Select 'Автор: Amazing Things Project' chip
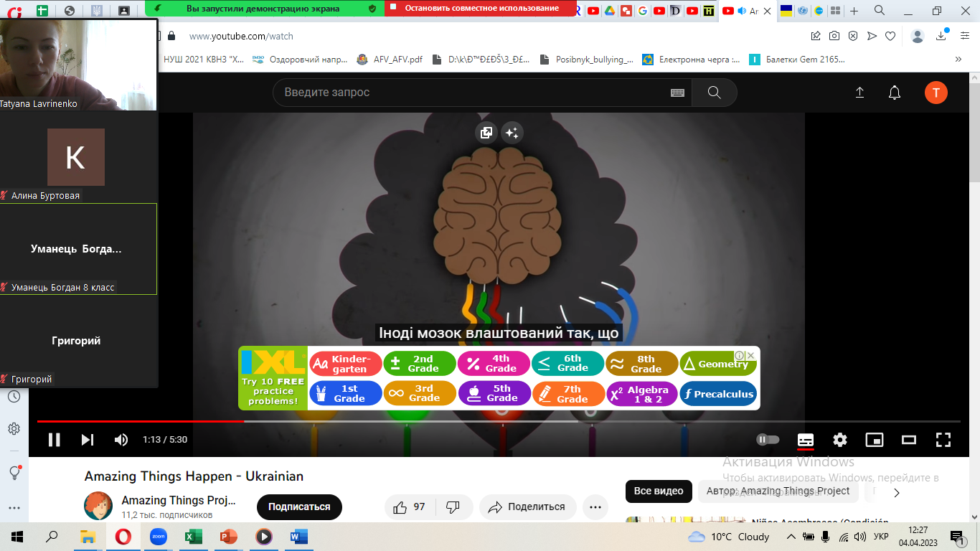980x551 pixels. tap(778, 491)
